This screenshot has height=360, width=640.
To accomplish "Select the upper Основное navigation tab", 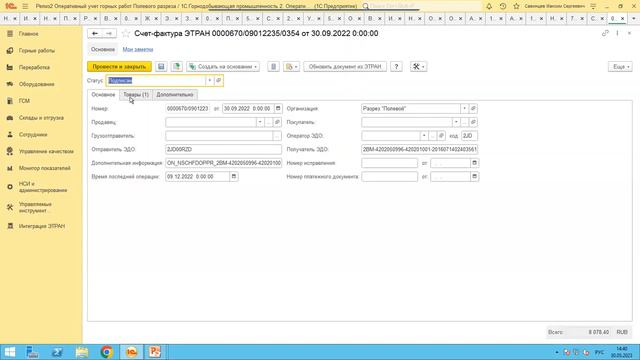I will pyautogui.click(x=103, y=49).
